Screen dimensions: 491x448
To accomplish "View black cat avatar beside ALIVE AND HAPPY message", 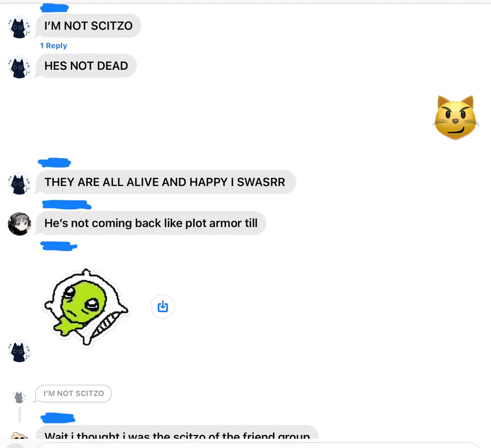I will 20,184.
